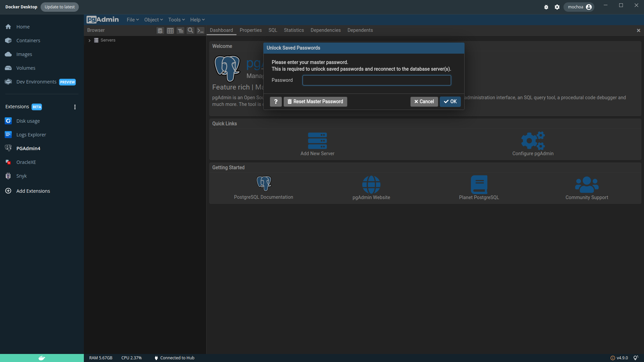Image resolution: width=644 pixels, height=362 pixels.
Task: Open Docker Desktop settings gear icon
Action: [x=557, y=7]
